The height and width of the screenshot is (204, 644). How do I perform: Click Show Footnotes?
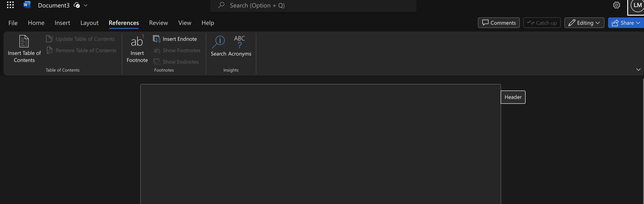pos(177,50)
